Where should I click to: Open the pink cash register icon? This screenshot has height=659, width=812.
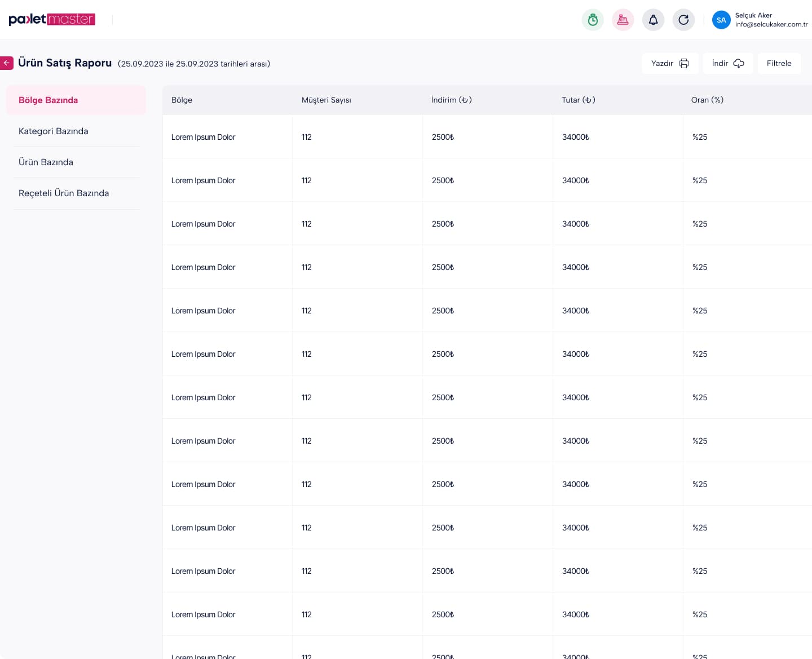pos(623,20)
